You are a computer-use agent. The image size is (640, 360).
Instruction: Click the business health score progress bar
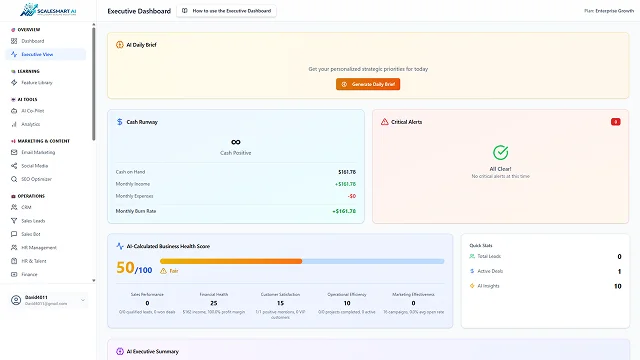302,261
